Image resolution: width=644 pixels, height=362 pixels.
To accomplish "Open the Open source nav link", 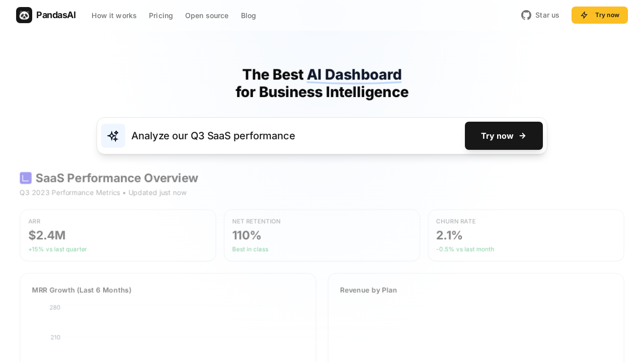I will (207, 16).
